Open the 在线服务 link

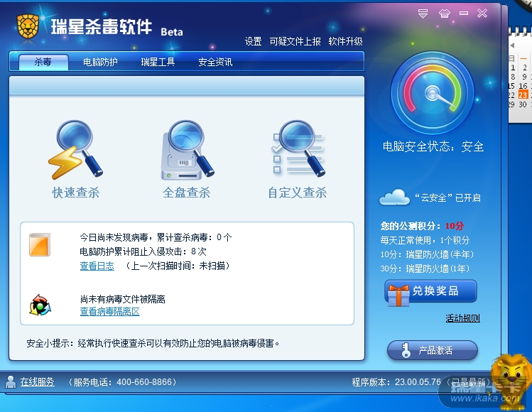click(38, 381)
